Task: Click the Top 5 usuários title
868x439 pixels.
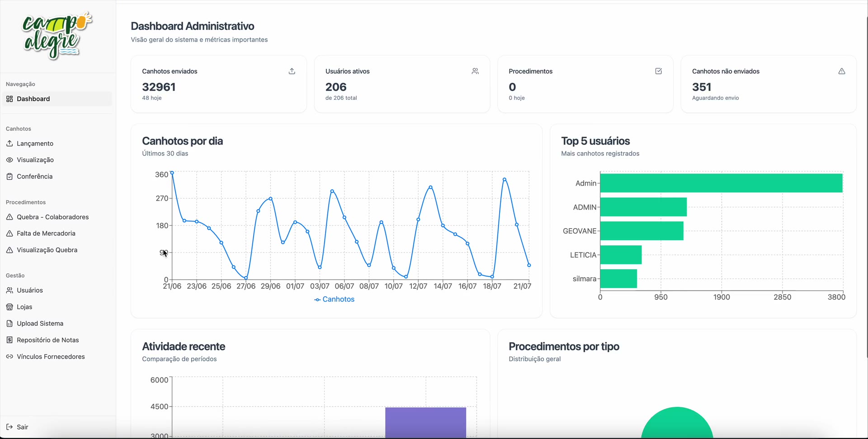Action: tap(595, 141)
